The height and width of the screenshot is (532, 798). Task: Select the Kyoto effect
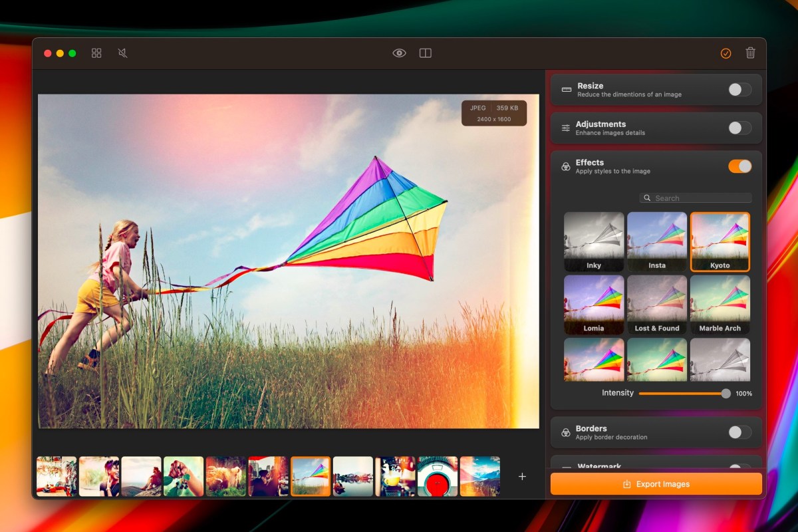[x=720, y=242]
